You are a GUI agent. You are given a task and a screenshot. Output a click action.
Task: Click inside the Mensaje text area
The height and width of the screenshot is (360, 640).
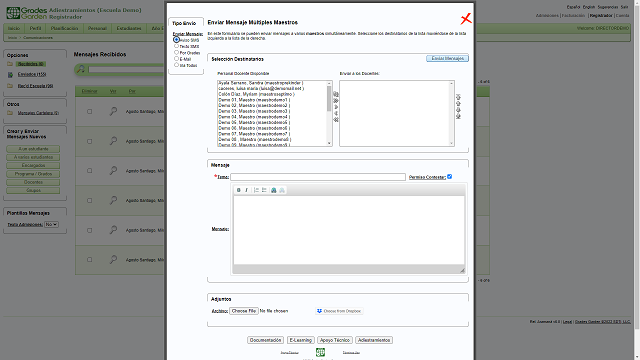tap(349, 230)
